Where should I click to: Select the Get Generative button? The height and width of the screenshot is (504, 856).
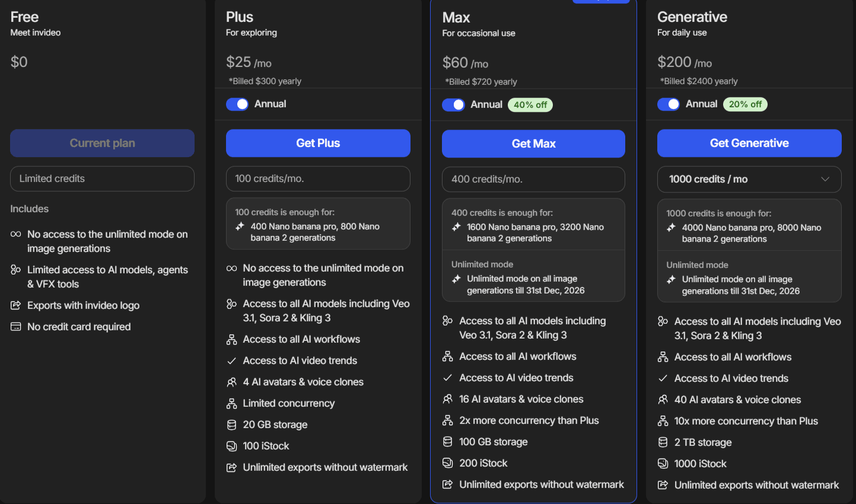[749, 143]
